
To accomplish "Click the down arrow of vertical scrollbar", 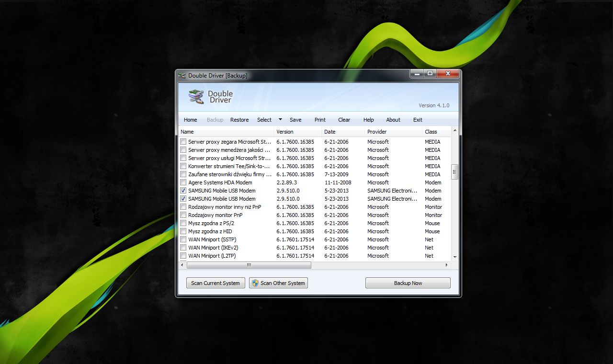I will [454, 257].
